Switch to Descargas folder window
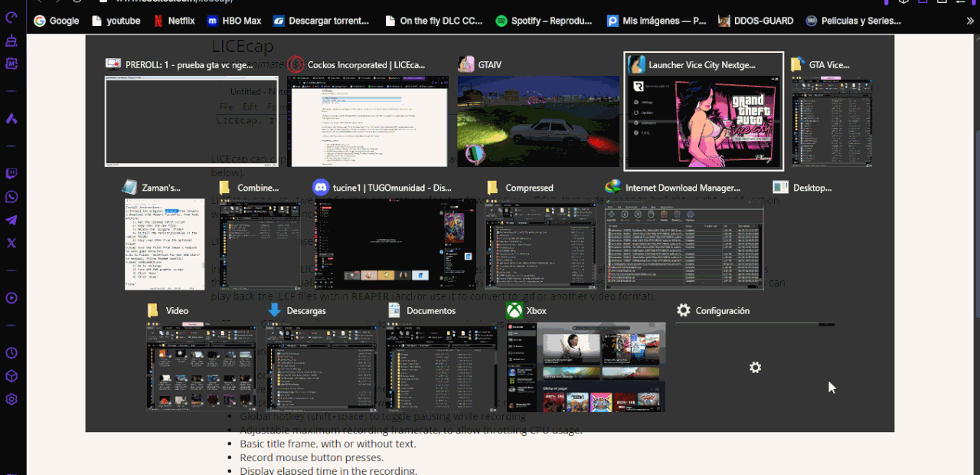The width and height of the screenshot is (980, 475). (x=322, y=358)
